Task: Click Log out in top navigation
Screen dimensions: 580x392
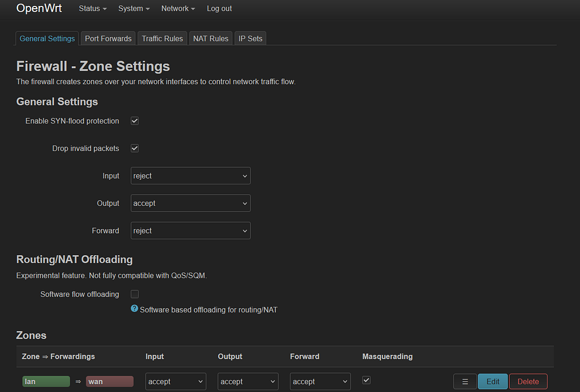Action: (219, 9)
